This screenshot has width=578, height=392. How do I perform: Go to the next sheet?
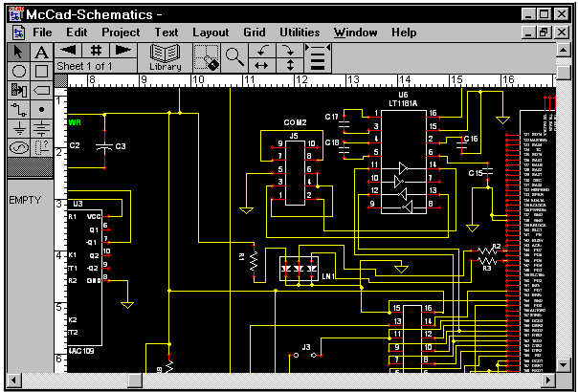[x=122, y=50]
